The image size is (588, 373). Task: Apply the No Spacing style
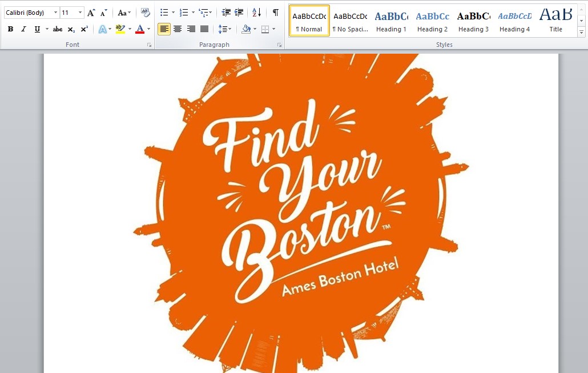coord(351,21)
